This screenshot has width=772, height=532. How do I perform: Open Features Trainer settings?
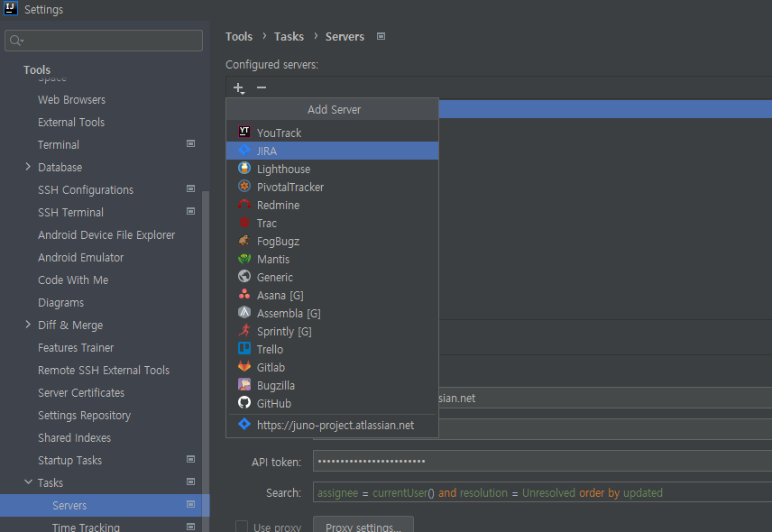coord(76,347)
